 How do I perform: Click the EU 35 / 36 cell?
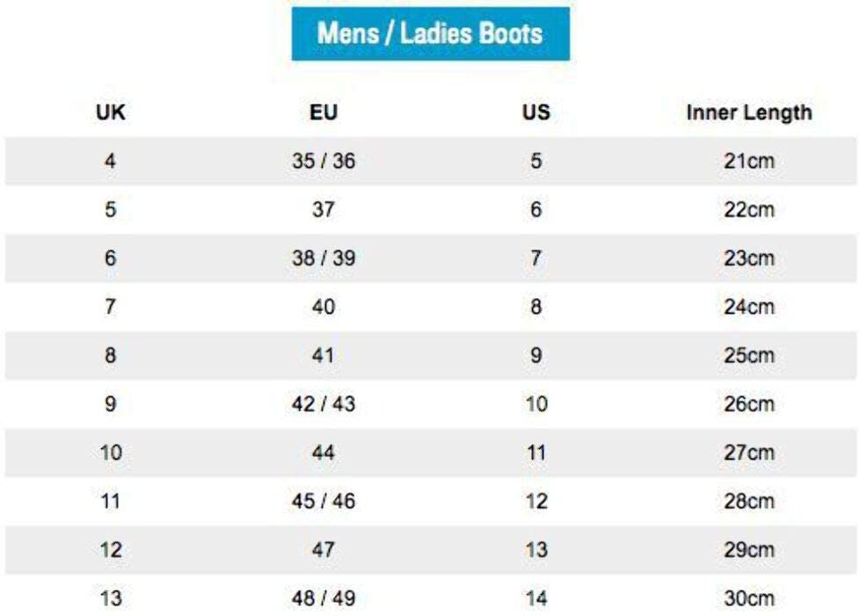(x=324, y=162)
